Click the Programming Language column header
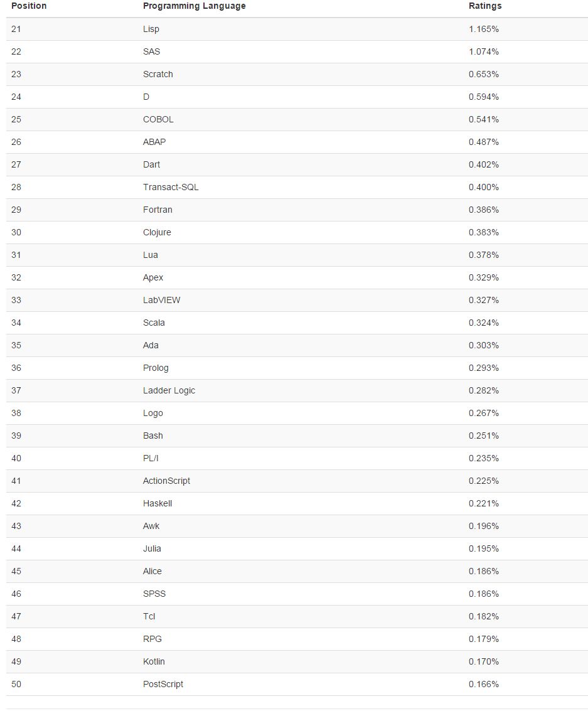Viewport: 588px width, 711px height. tap(195, 6)
